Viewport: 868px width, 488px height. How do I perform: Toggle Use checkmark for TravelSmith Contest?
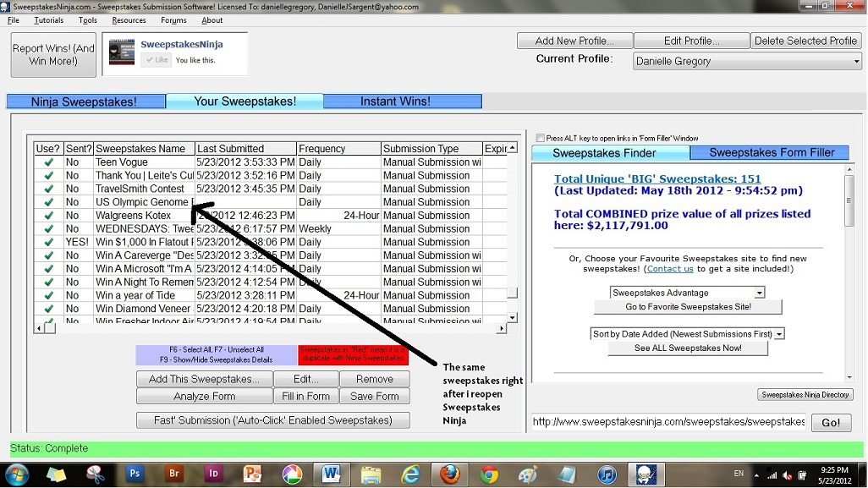point(49,189)
